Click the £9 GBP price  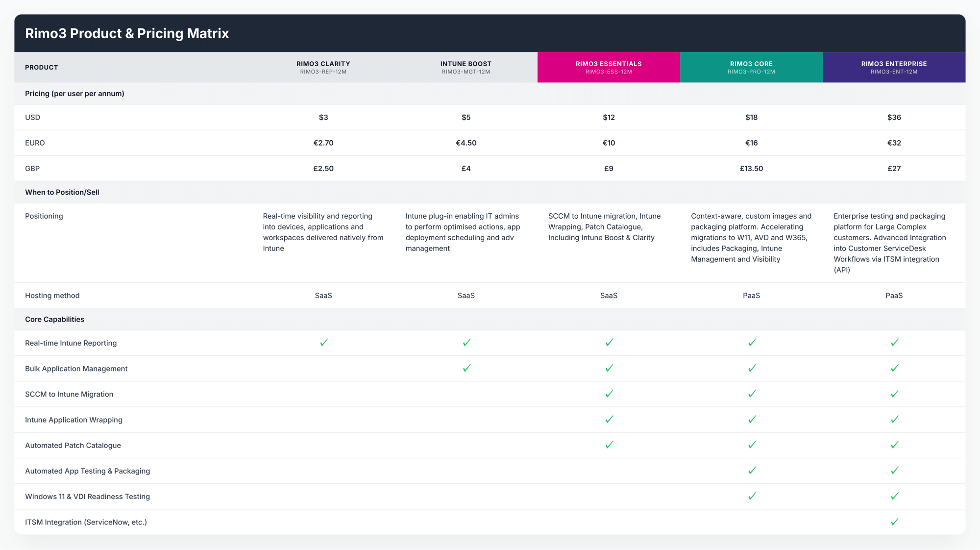[609, 168]
